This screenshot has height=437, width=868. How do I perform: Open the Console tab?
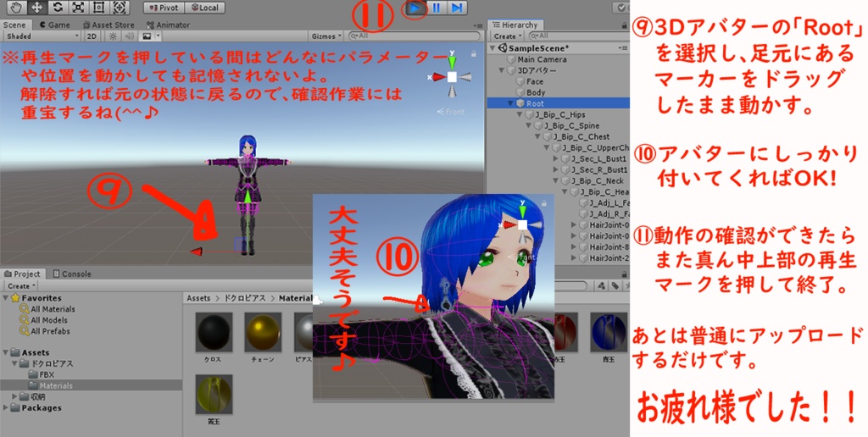point(72,274)
